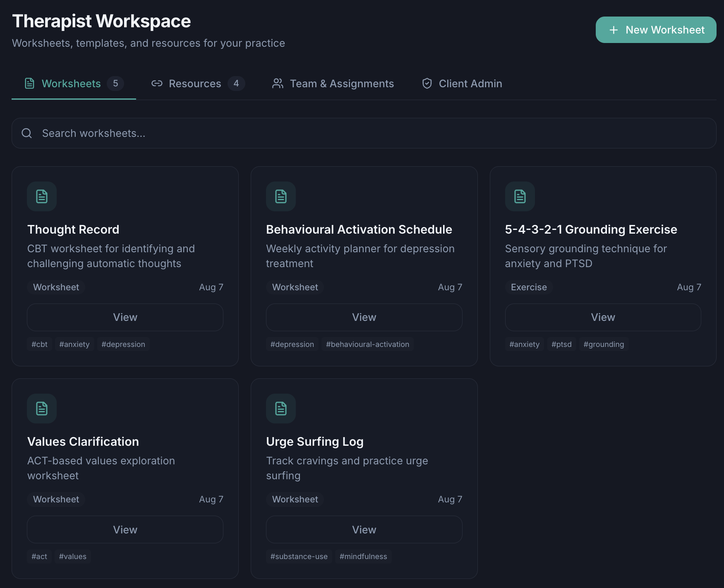The image size is (724, 588).
Task: Click the Client Admin shield icon
Action: [x=427, y=84]
